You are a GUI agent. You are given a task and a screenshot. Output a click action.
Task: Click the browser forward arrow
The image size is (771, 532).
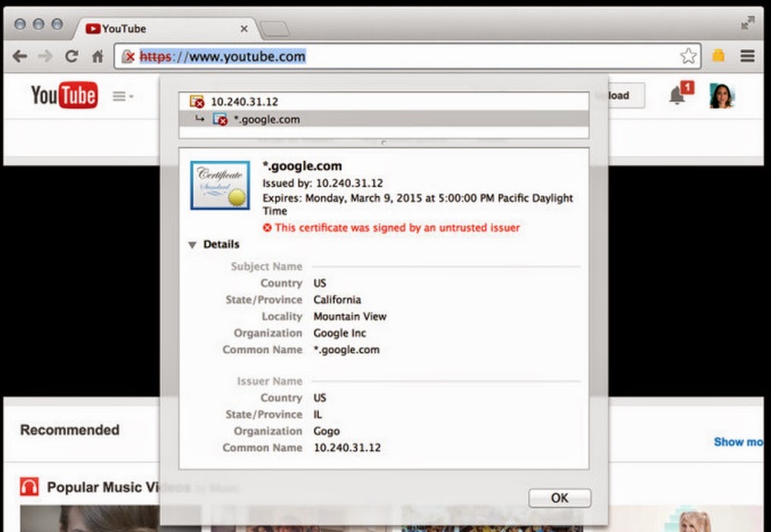46,56
